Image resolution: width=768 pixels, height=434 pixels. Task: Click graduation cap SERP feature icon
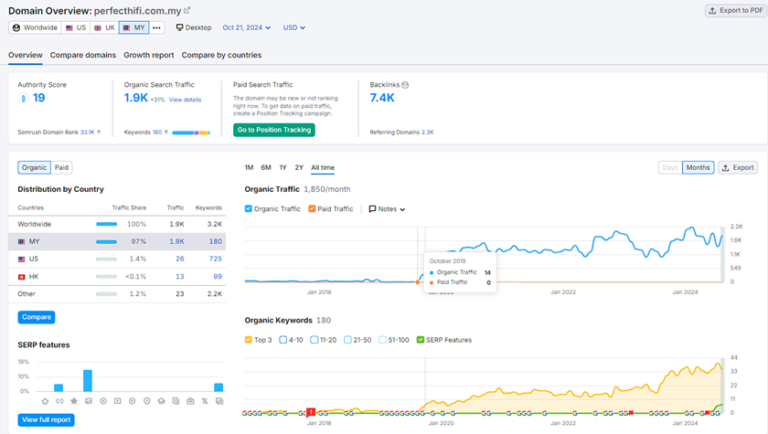pos(161,401)
